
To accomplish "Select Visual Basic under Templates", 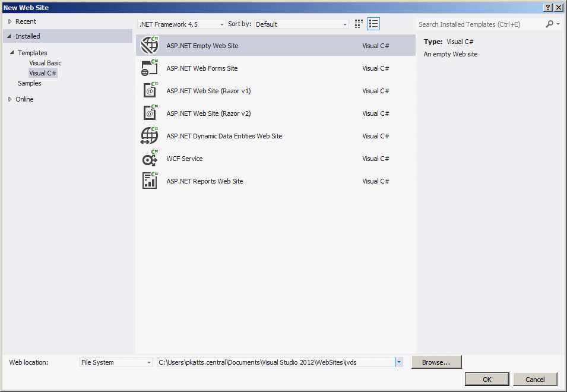I will click(x=46, y=63).
